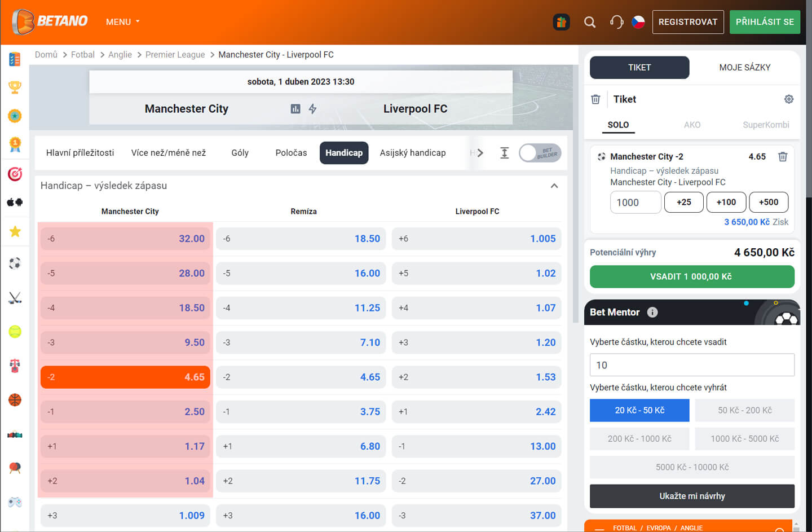The height and width of the screenshot is (532, 812).
Task: Click the lightning bolt icon beside match title
Action: coord(312,108)
